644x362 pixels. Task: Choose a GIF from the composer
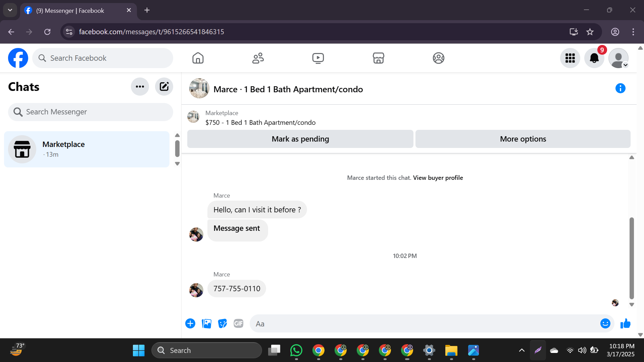239,323
